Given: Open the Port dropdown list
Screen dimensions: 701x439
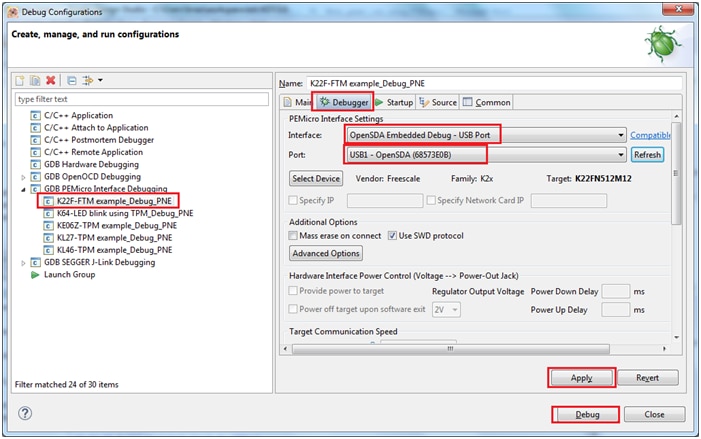Looking at the screenshot, I should [x=621, y=155].
